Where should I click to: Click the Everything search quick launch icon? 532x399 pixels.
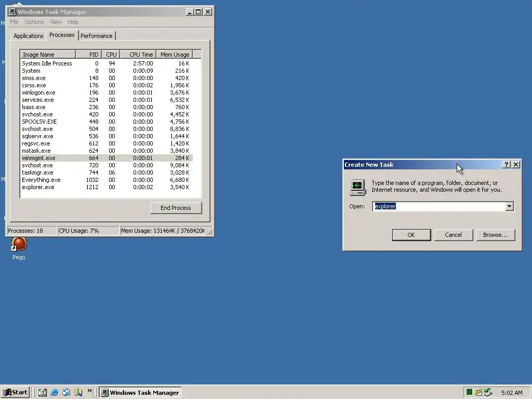(x=78, y=393)
